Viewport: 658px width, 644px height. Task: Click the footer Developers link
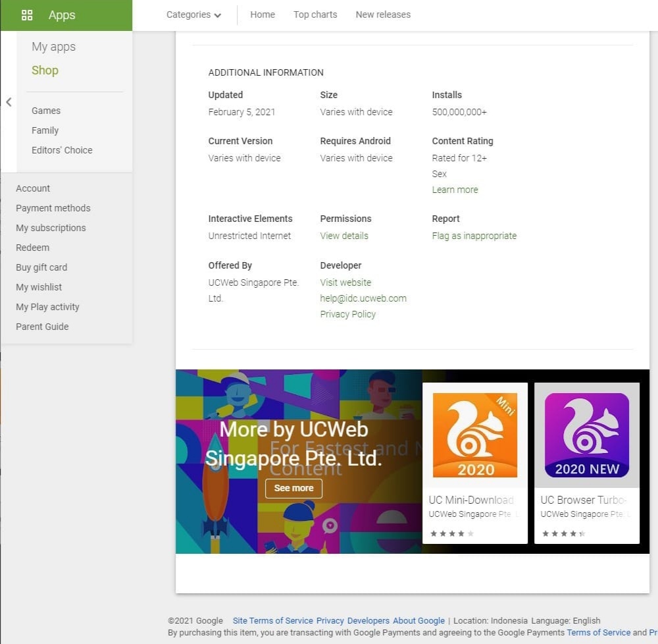coord(368,620)
